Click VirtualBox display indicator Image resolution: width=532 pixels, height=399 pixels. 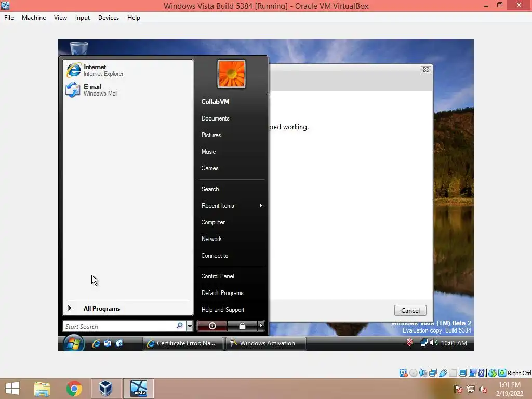pos(462,373)
